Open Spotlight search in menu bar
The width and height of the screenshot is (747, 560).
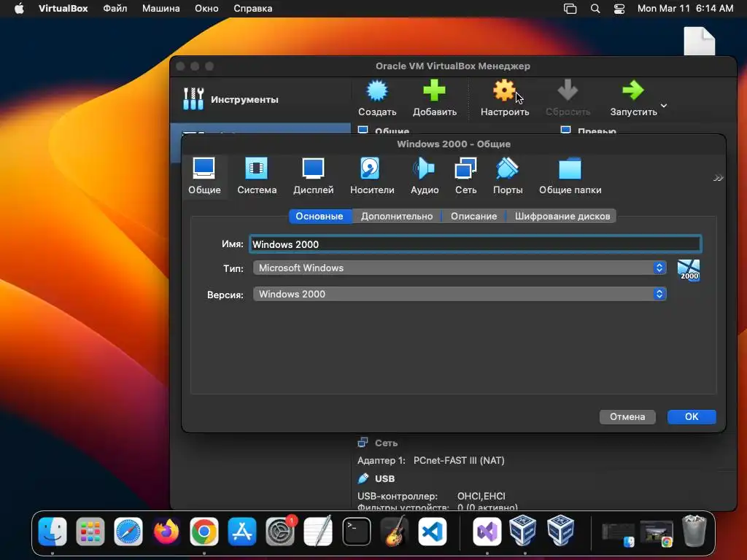coord(595,9)
